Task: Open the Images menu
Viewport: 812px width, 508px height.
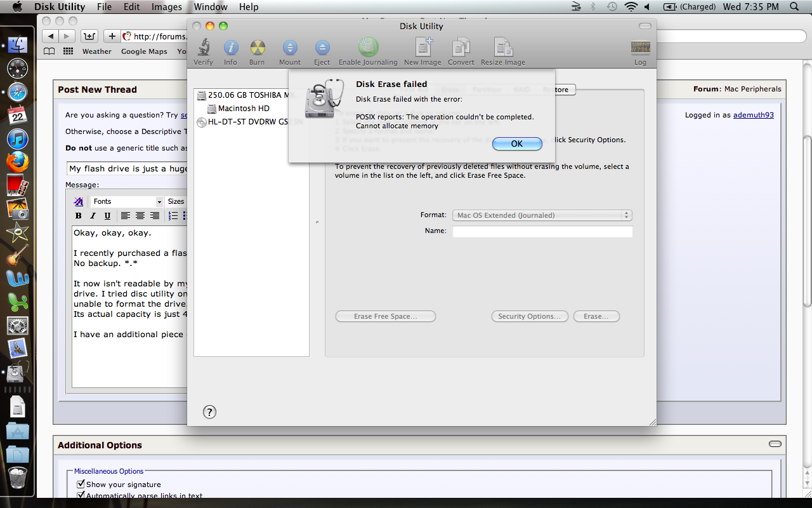Action: pyautogui.click(x=167, y=7)
